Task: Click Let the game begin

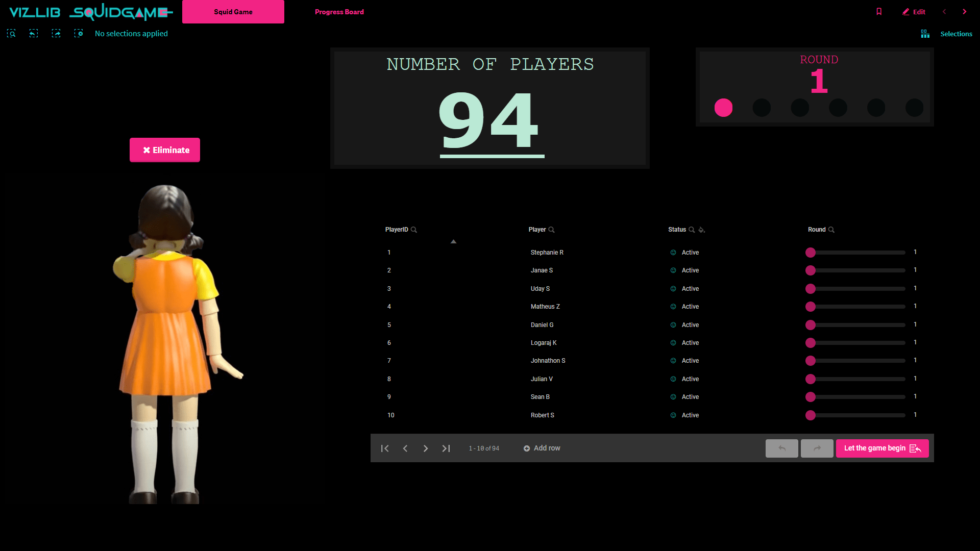Action: (x=883, y=448)
